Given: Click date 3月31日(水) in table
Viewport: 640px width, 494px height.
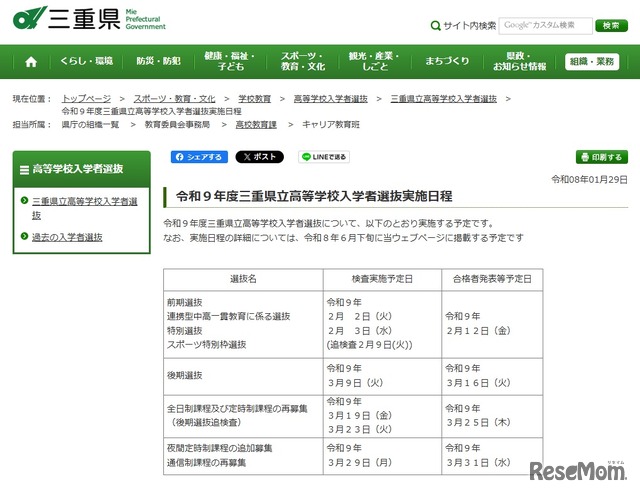Looking at the screenshot, I should tap(479, 463).
